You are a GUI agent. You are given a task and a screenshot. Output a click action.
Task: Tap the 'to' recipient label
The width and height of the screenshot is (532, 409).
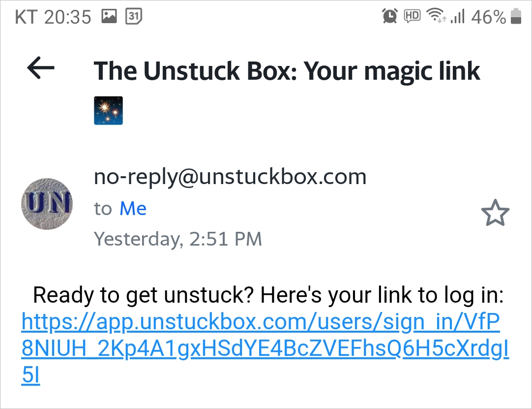(103, 209)
